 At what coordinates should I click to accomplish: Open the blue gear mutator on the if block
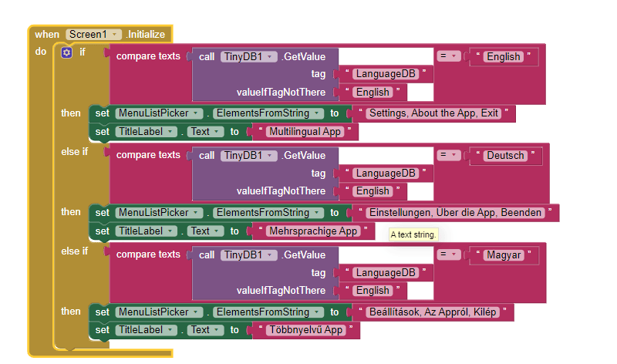point(66,52)
